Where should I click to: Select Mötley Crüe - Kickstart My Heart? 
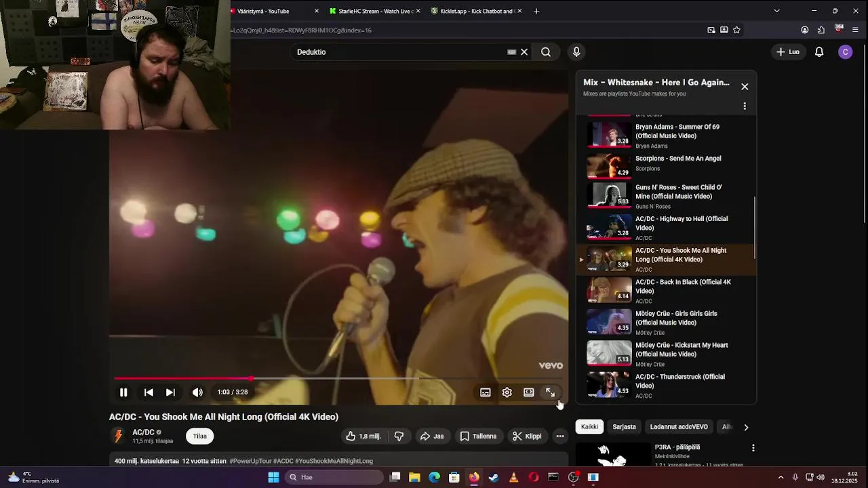665,354
